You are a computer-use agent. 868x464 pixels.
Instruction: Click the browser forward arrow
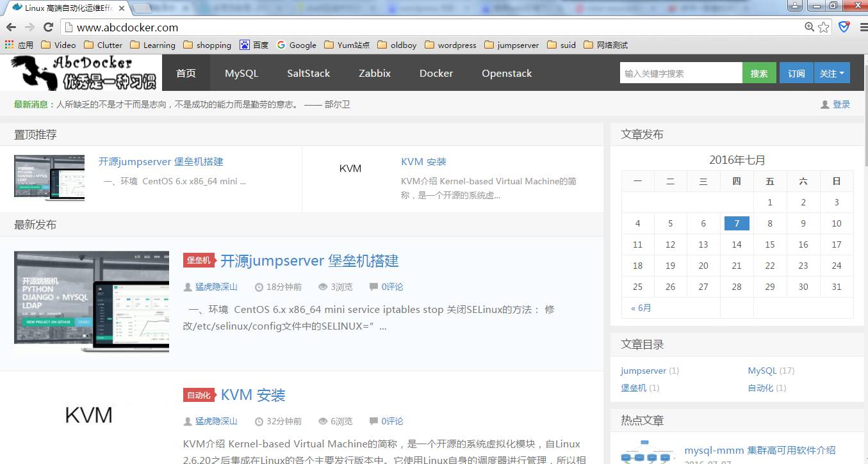pos(29,27)
